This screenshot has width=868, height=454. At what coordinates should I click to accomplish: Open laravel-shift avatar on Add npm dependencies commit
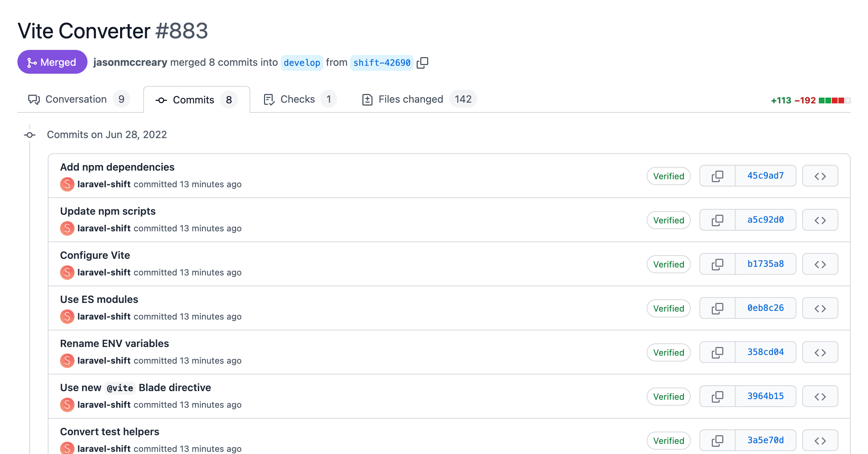click(x=67, y=184)
